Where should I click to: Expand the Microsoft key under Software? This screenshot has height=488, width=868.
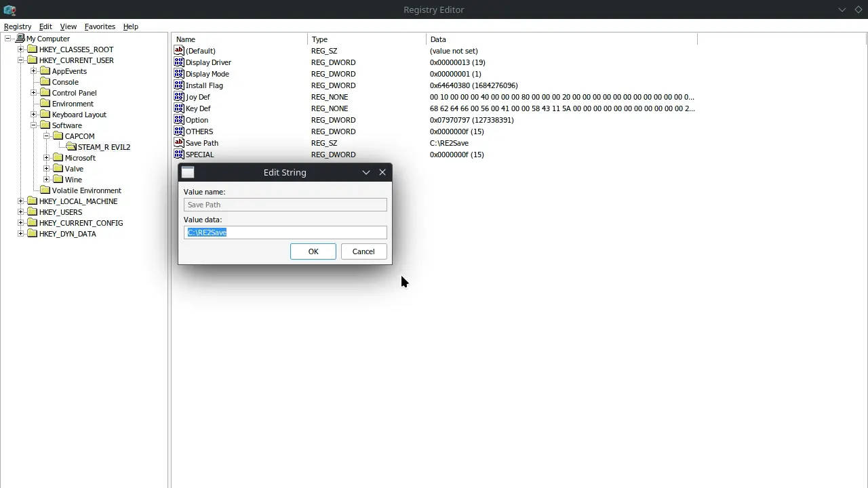(47, 158)
